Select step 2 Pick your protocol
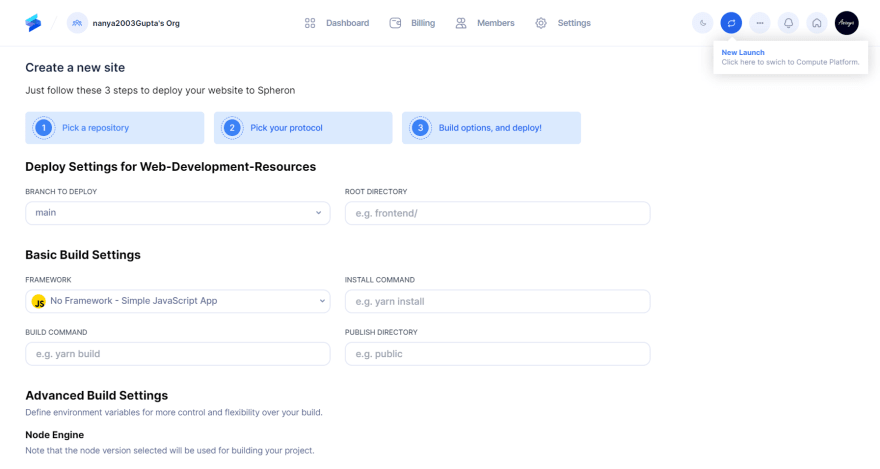This screenshot has height=469, width=880. tap(303, 128)
